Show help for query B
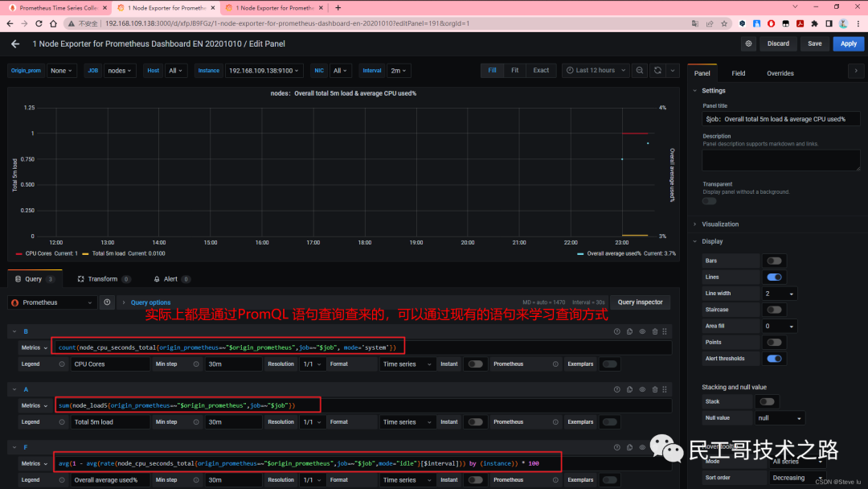The width and height of the screenshot is (868, 489). [x=616, y=331]
